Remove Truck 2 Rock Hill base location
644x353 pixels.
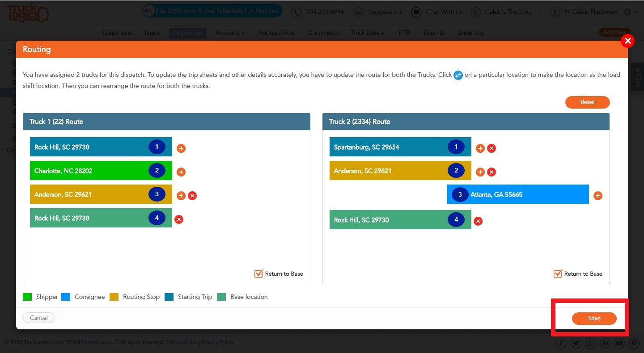[x=478, y=221]
